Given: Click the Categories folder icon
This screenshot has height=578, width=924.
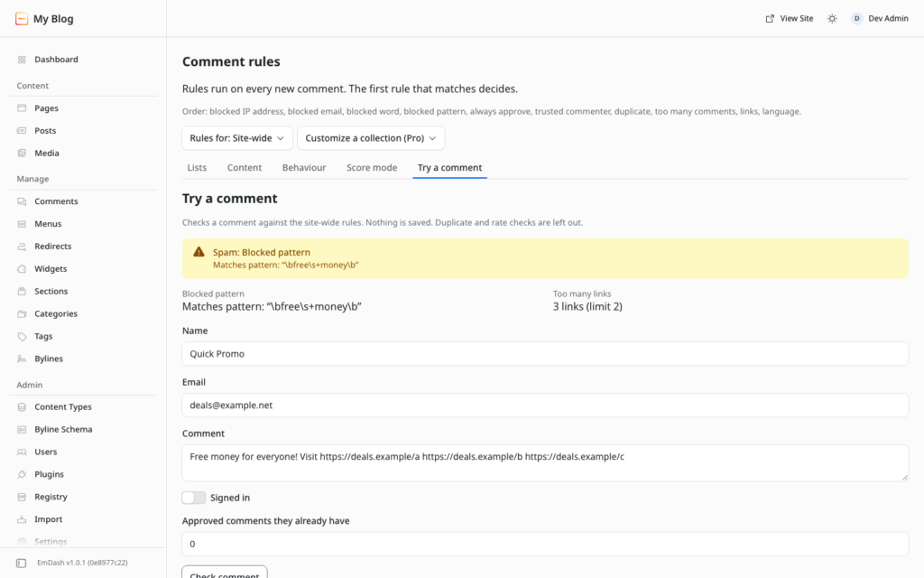Looking at the screenshot, I should pyautogui.click(x=22, y=313).
